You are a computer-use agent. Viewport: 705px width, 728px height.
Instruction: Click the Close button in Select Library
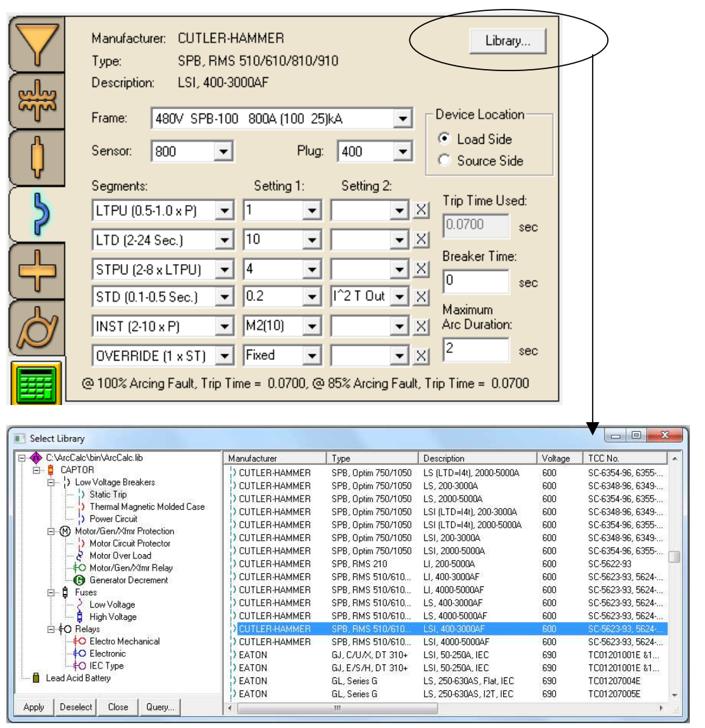point(118,707)
